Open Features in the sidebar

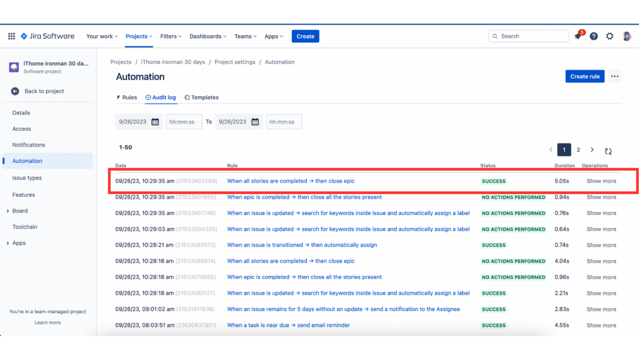click(23, 195)
